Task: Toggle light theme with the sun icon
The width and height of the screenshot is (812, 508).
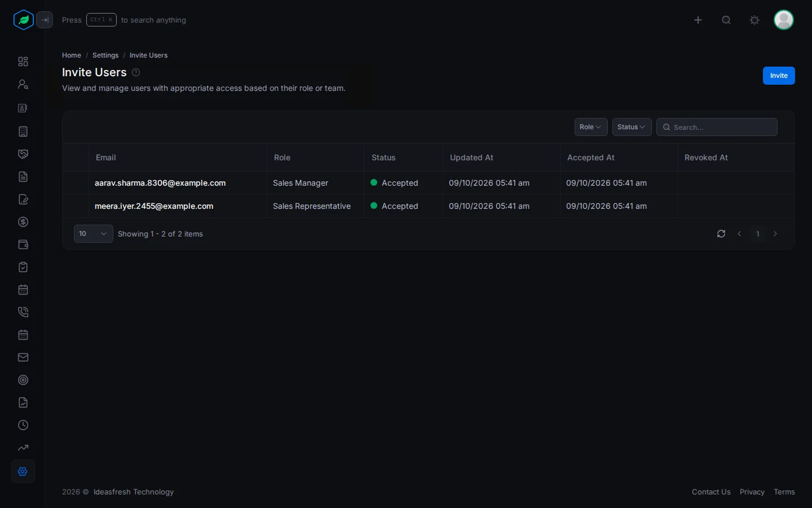Action: point(754,20)
